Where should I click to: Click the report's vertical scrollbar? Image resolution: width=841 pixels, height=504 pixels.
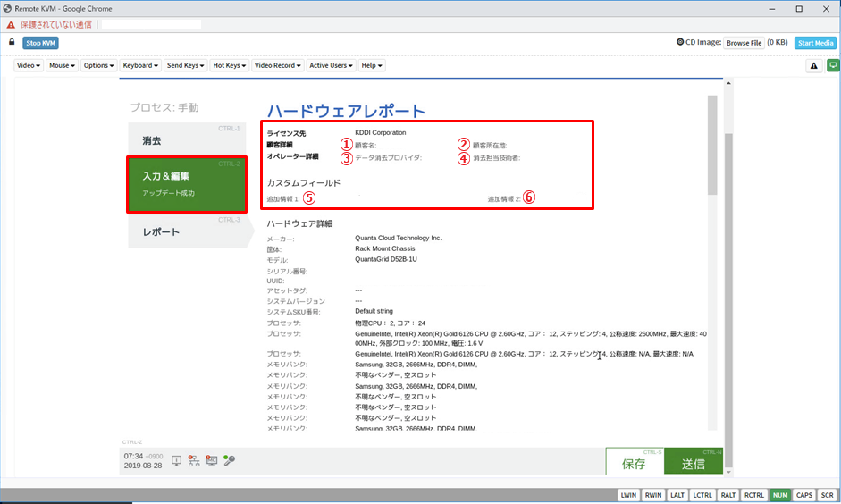tap(712, 268)
